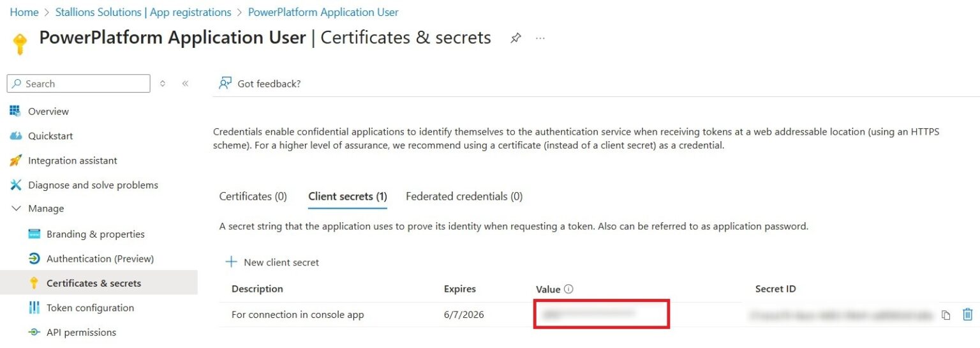Collapse the sidebar with double chevron

185,84
